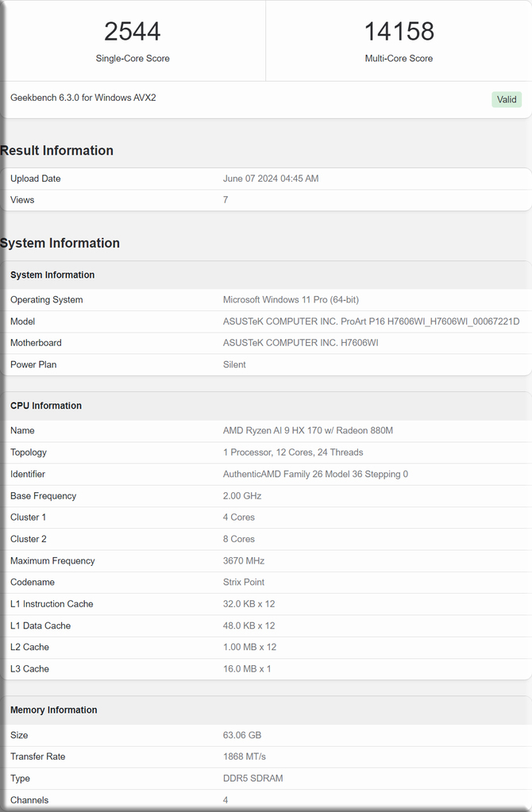The image size is (532, 812).
Task: Click the L3 Cache label
Action: (x=29, y=668)
